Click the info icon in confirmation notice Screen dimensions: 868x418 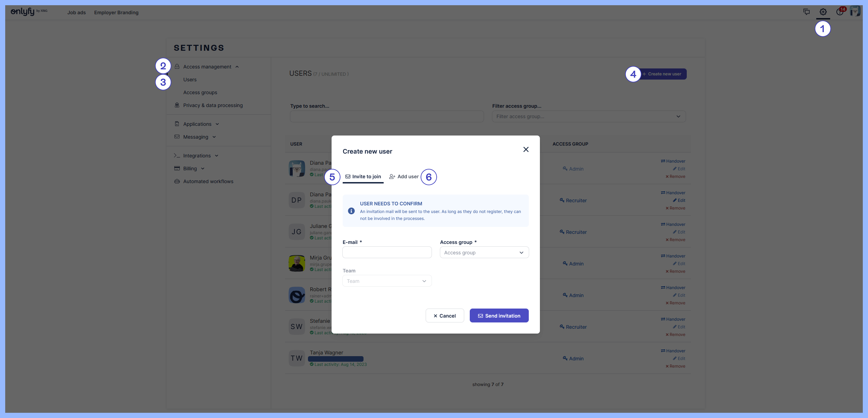coord(351,211)
